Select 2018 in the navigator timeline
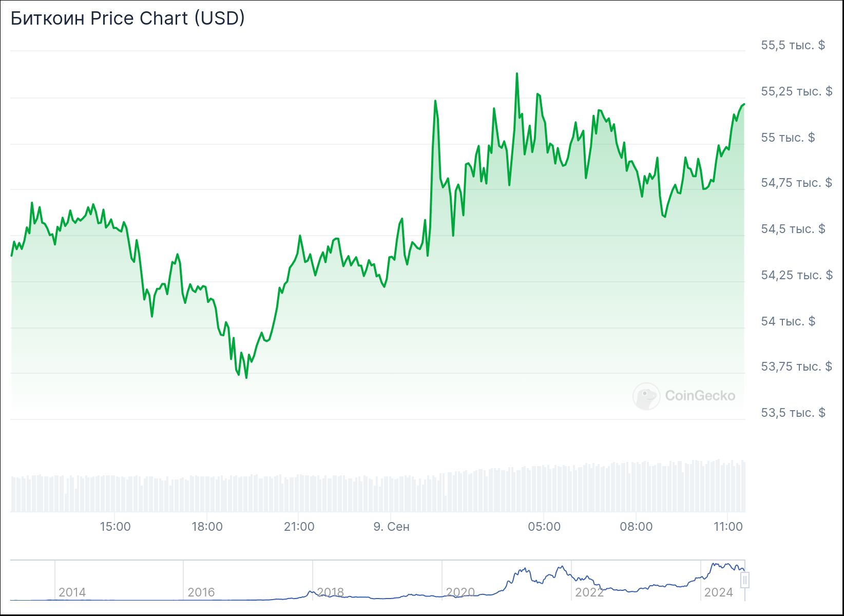844x616 pixels. [x=331, y=592]
